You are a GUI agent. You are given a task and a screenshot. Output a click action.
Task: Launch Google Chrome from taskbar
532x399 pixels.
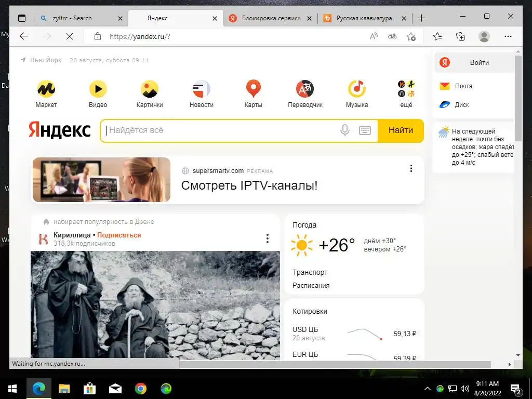pyautogui.click(x=140, y=389)
